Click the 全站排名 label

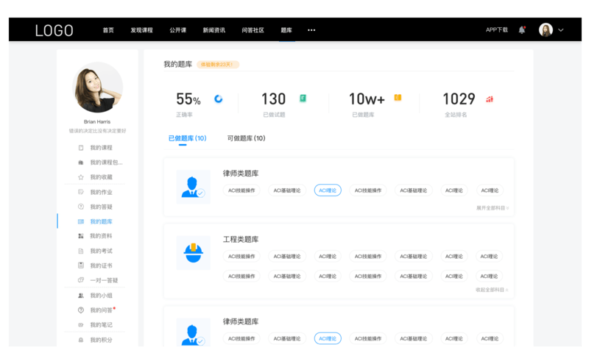coord(456,115)
